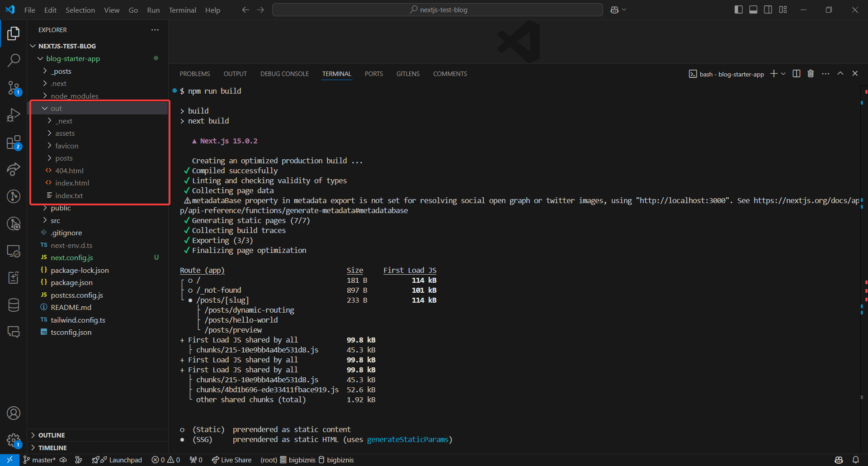The image size is (868, 466).
Task: Kill terminal with trash icon
Action: [811, 73]
